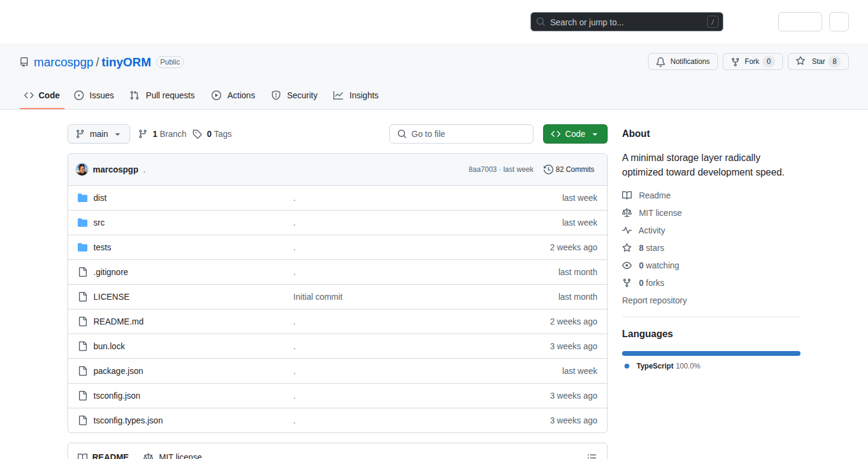Star the tinyORM repository
The width and height of the screenshot is (868, 459).
818,62
